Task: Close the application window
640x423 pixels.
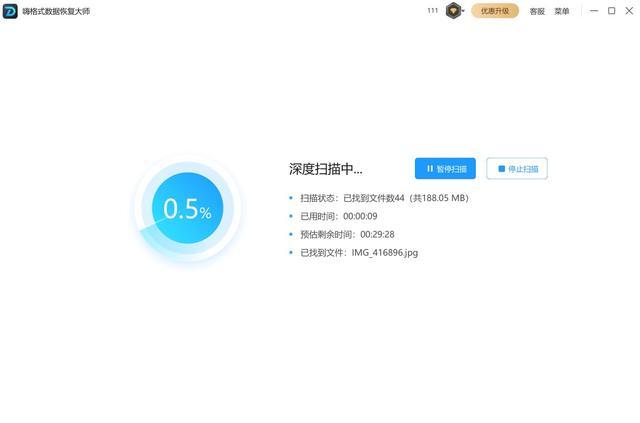Action: (x=629, y=11)
